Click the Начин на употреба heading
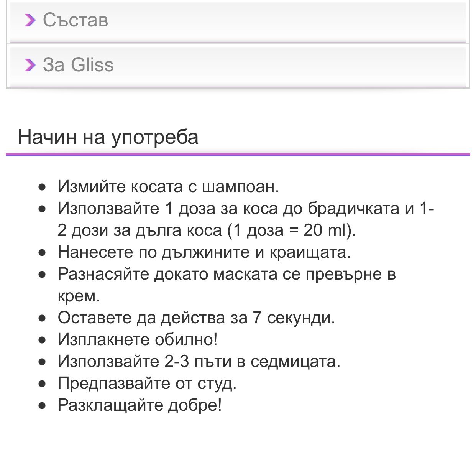The width and height of the screenshot is (476, 451). (108, 137)
